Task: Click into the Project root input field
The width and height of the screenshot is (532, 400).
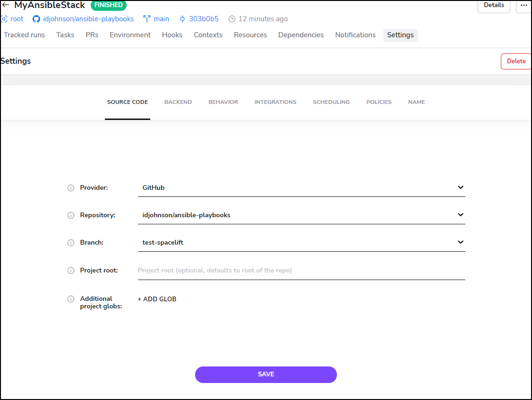Action: point(301,271)
